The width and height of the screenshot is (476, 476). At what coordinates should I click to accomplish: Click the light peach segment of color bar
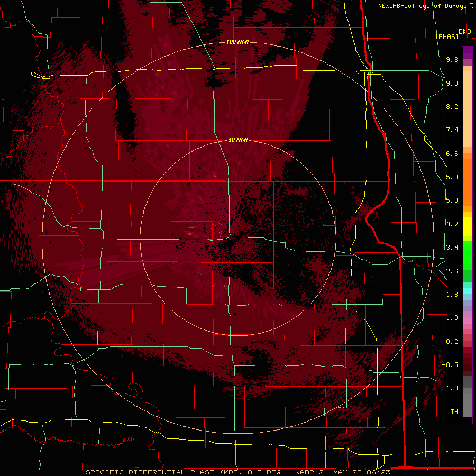point(467,108)
